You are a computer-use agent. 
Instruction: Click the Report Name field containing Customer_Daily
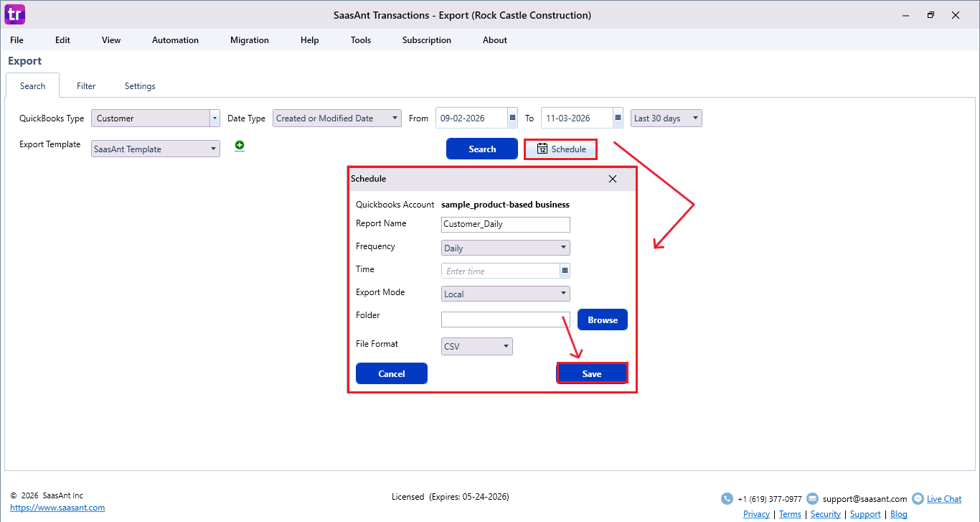pyautogui.click(x=506, y=224)
